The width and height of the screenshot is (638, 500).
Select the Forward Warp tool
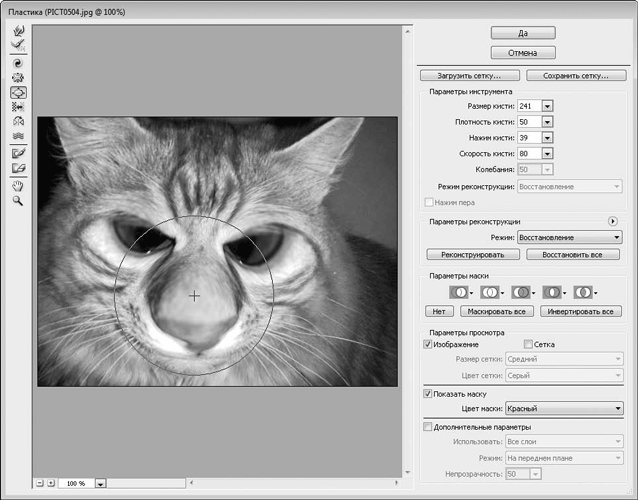pos(17,30)
